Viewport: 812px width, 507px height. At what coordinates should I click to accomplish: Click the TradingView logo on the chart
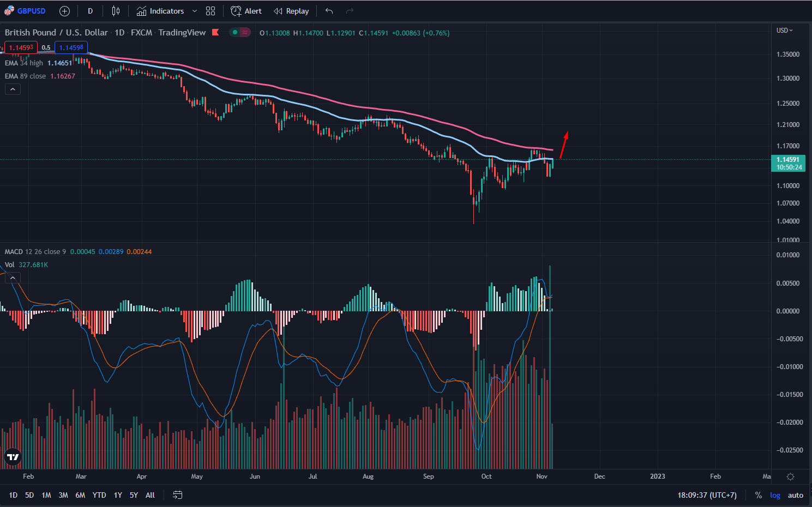(x=13, y=457)
